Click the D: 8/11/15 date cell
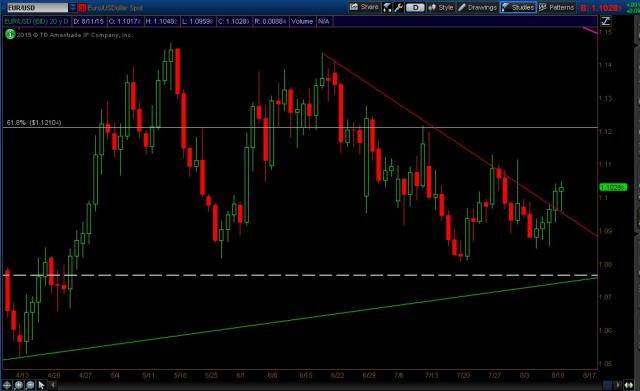This screenshot has width=640, height=391. (89, 21)
